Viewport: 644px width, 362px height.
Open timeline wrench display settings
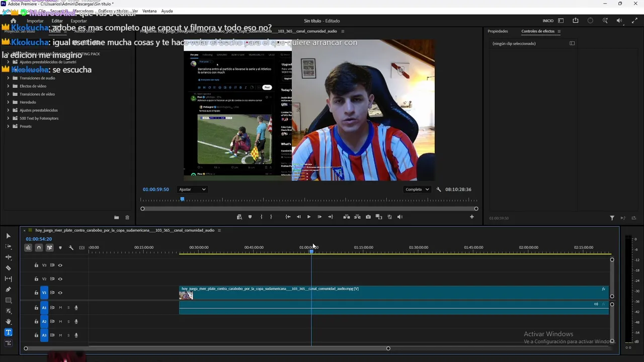[x=71, y=247]
